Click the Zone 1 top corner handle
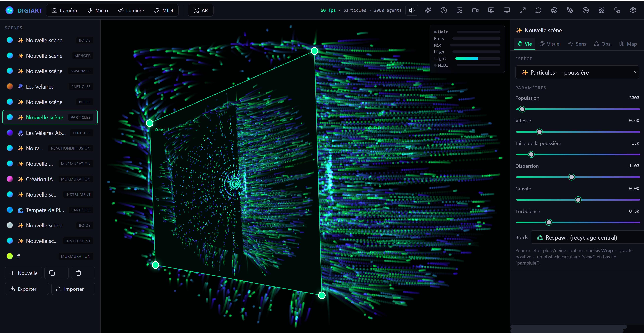 click(314, 51)
